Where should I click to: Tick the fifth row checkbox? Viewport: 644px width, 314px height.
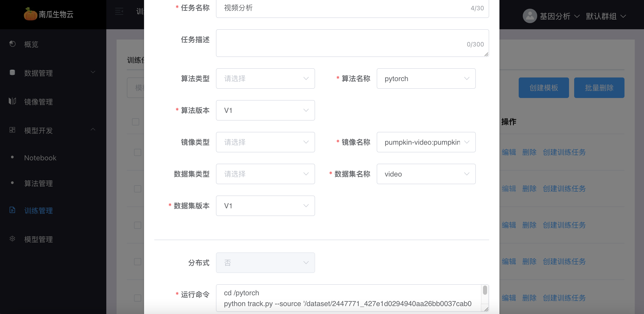tap(138, 298)
